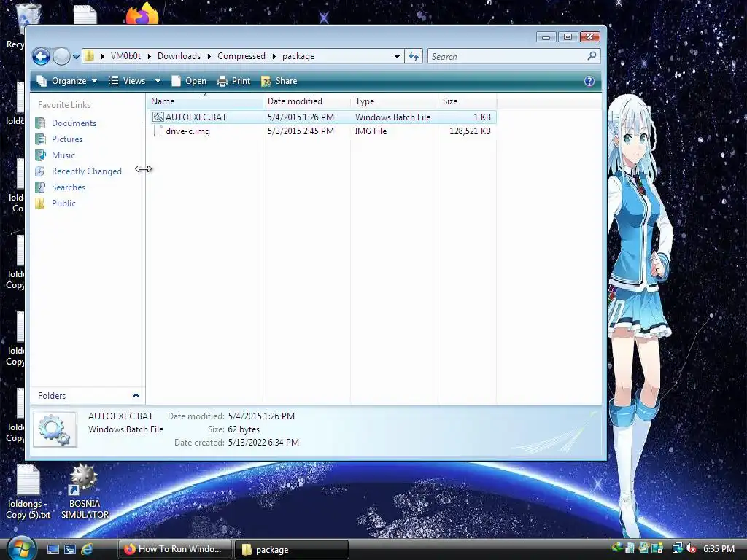Screen dimensions: 747x560
Task: Sort by the Size column header
Action: [467, 101]
